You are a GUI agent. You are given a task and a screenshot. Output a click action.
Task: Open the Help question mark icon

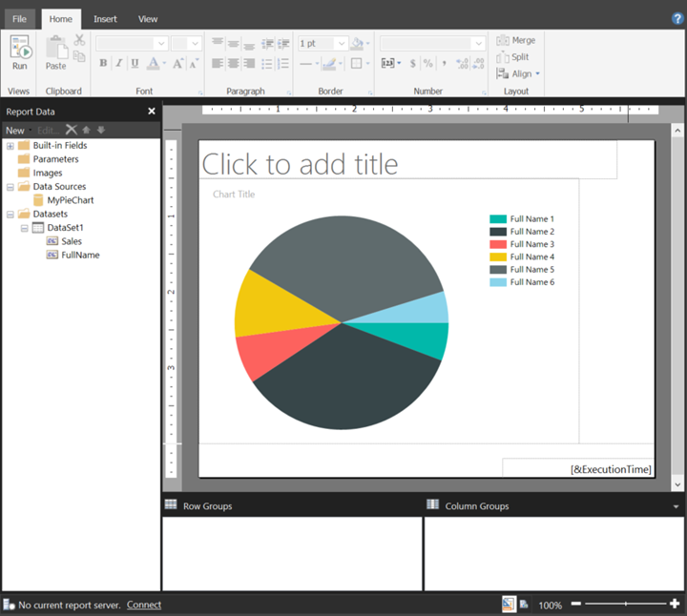677,17
